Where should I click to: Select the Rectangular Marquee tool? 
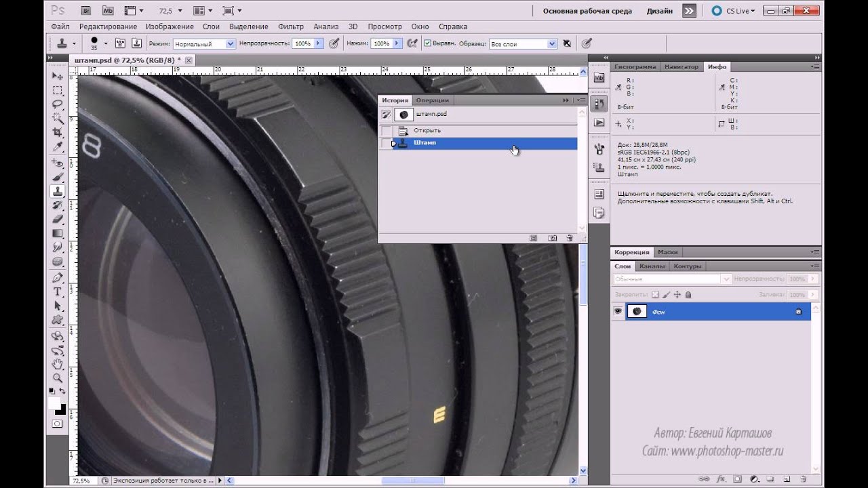[58, 90]
